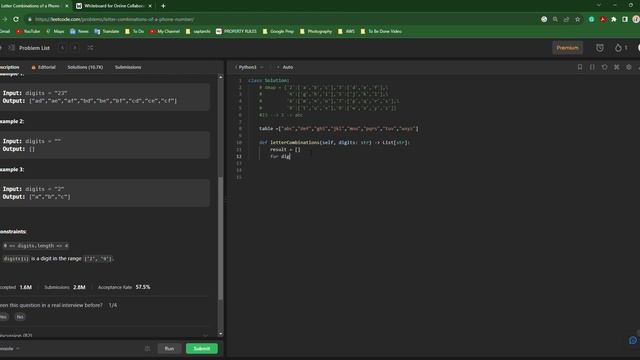640x360 pixels.
Task: Click the format code braces icon
Action: pos(592,67)
